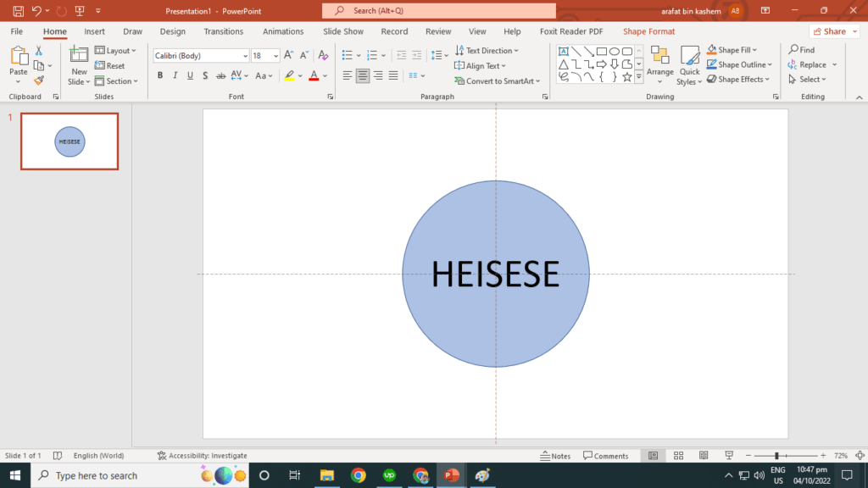Click the New Slide button
Image resolution: width=868 pixels, height=488 pixels.
78,64
